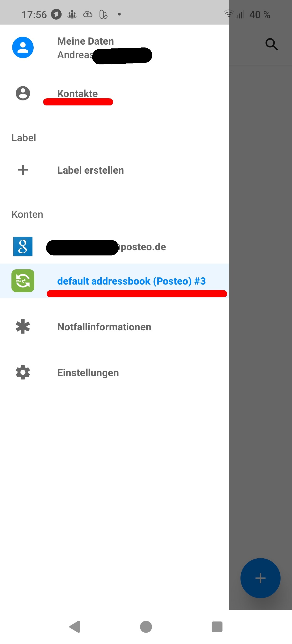Screen dimensions: 292x644
Task: Tap the Android home navigation button
Action: point(146,627)
